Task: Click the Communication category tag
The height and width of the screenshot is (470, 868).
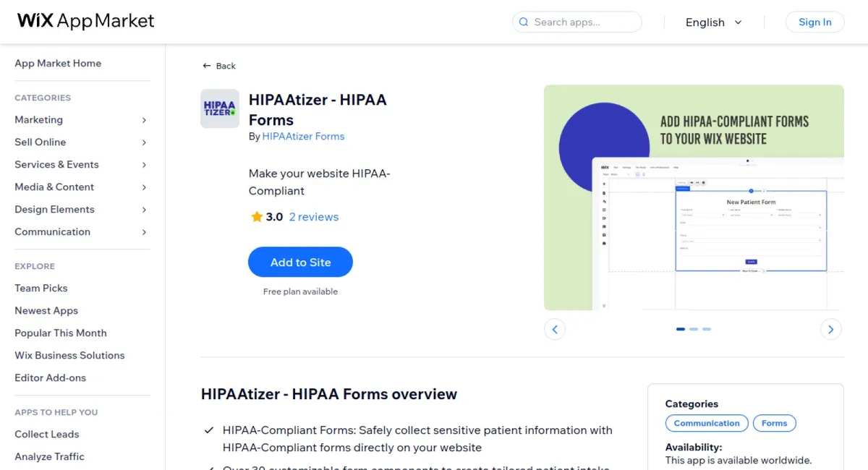Action: pyautogui.click(x=707, y=424)
